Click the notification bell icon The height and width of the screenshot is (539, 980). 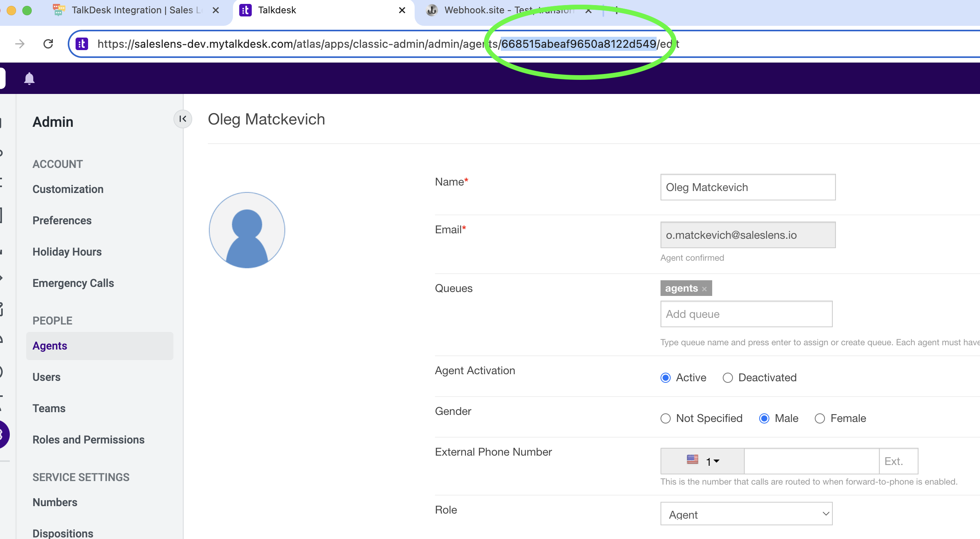[29, 79]
